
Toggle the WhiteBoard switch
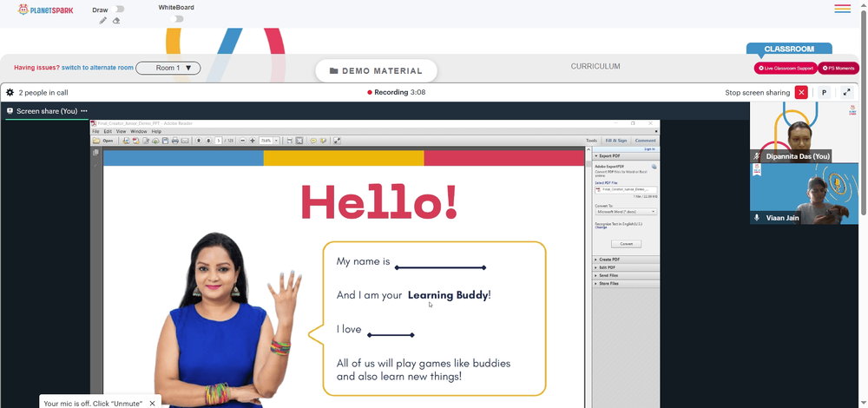176,19
